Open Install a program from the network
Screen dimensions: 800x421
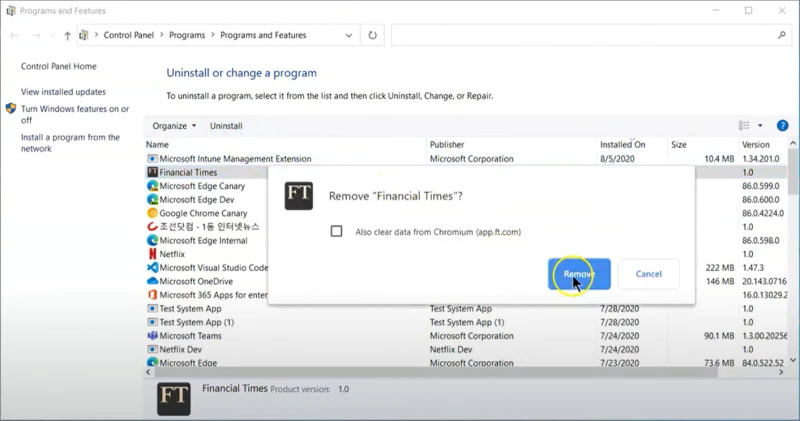(x=70, y=143)
